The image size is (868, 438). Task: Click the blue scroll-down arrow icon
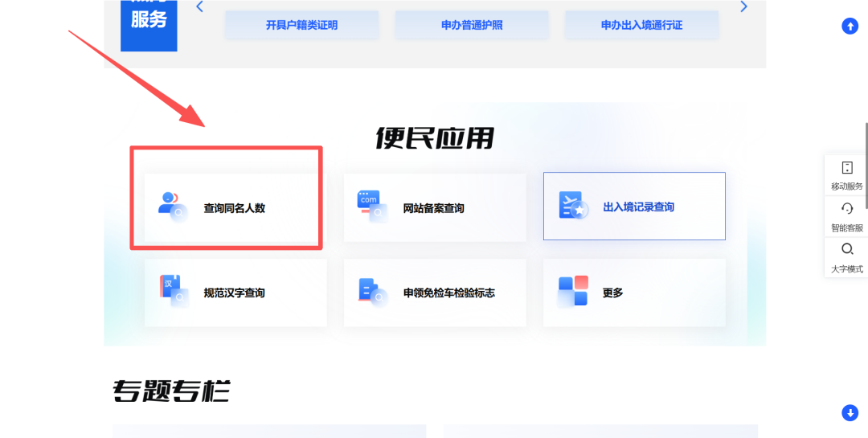[850, 412]
